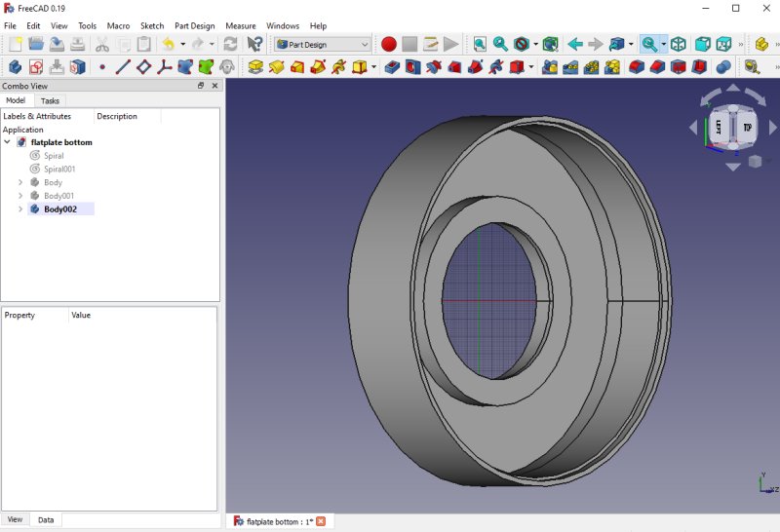The image size is (780, 532).
Task: Click the Pad tool
Action: coord(255,66)
